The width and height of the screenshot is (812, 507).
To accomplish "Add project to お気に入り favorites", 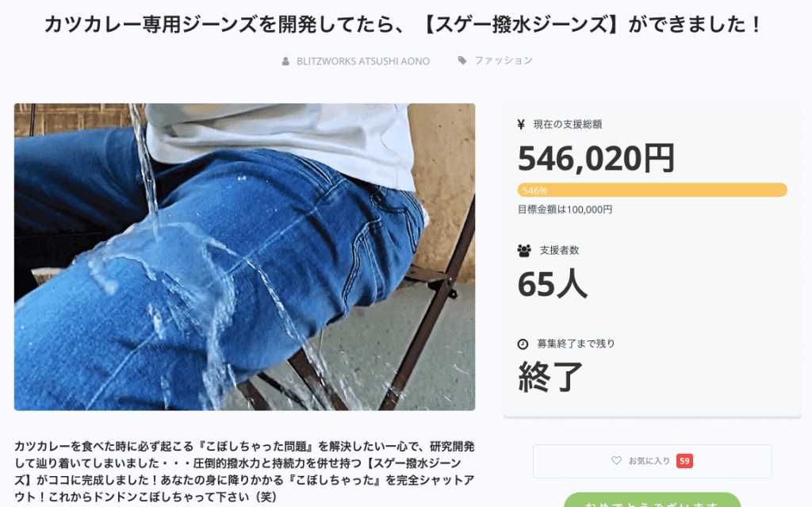I will (652, 461).
